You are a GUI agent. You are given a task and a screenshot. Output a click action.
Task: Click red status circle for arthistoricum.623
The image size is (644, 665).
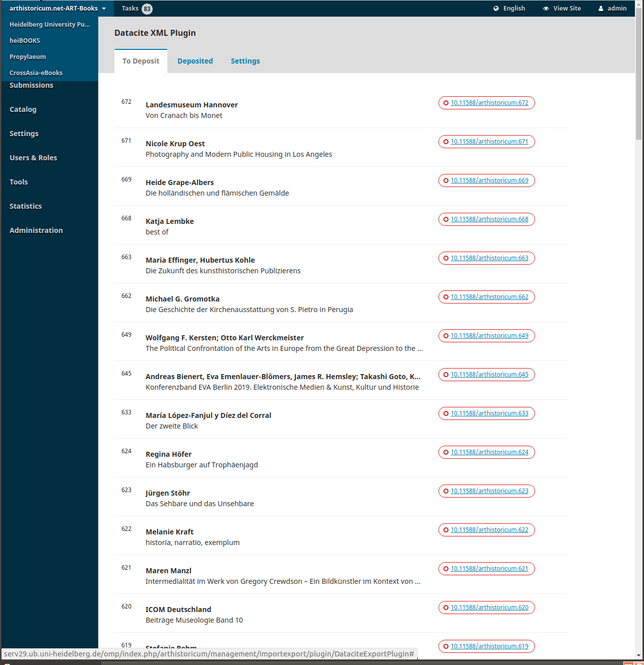click(x=446, y=491)
